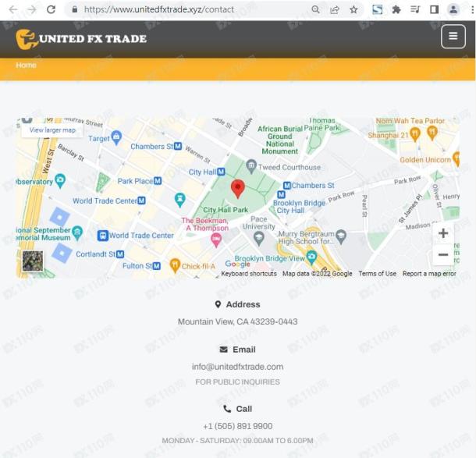Click the Cortlandt St subway M icon
The image size is (476, 458).
point(120,254)
